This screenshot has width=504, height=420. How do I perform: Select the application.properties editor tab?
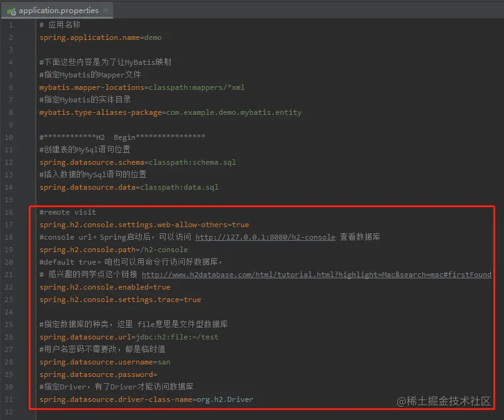[57, 10]
